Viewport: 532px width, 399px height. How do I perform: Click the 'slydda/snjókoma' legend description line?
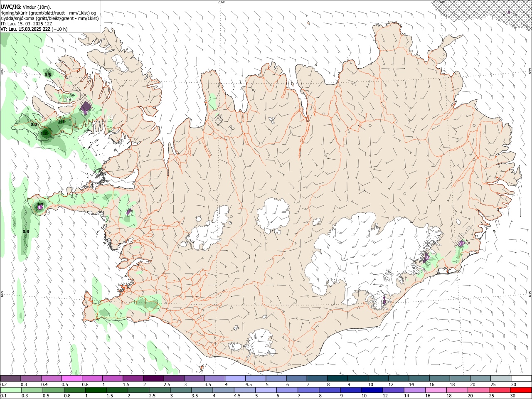point(49,18)
